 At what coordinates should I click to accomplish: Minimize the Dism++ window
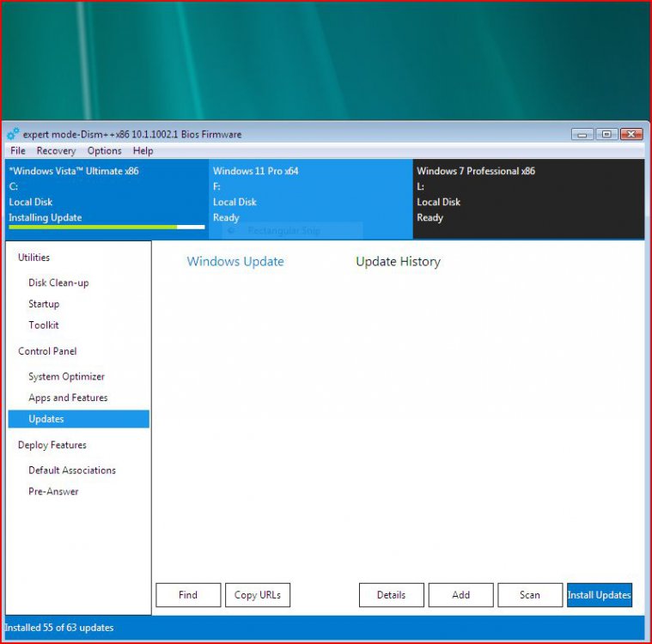point(582,134)
